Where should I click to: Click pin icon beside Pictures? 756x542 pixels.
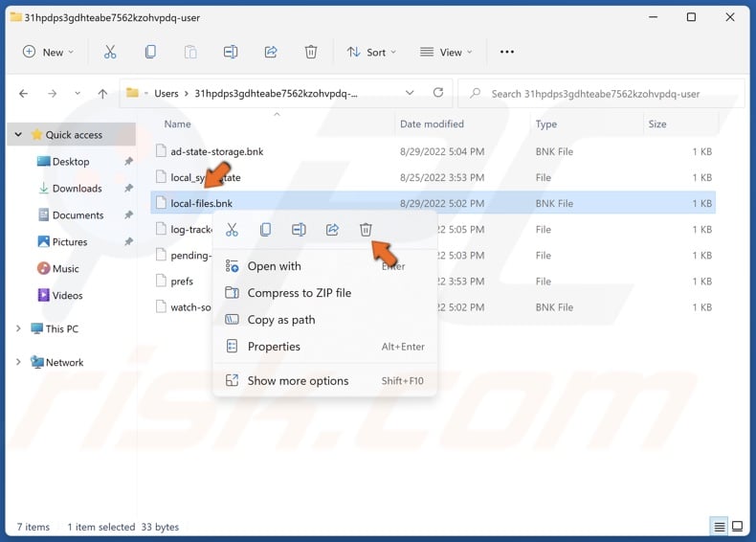pyautogui.click(x=129, y=241)
